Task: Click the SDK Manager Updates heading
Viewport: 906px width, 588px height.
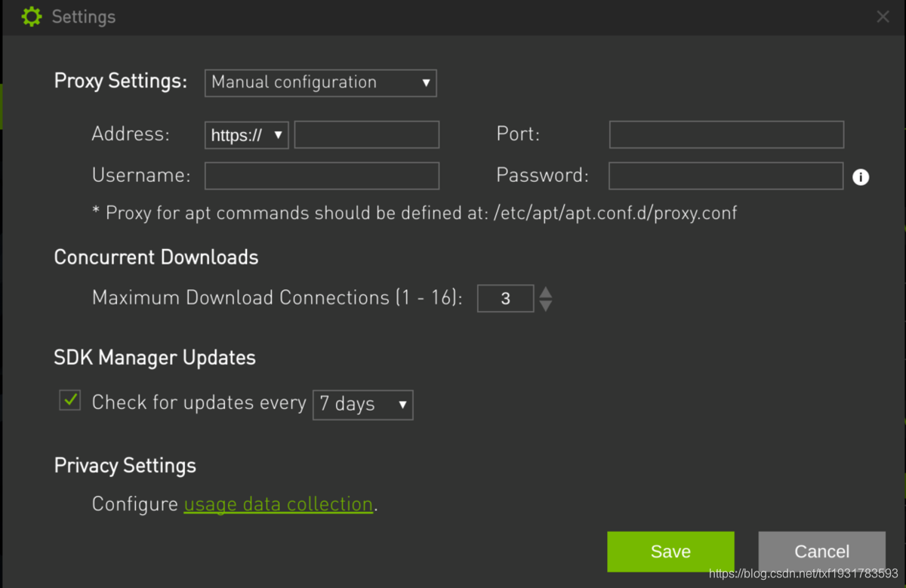Action: (155, 358)
